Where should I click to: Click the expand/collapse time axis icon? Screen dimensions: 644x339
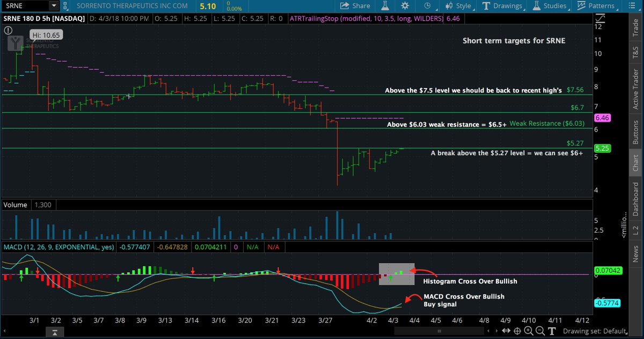[x=505, y=331]
